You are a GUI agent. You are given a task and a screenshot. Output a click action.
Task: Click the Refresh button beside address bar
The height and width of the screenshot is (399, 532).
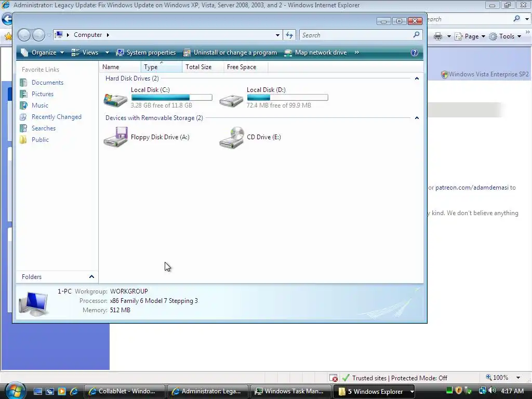[x=289, y=35]
